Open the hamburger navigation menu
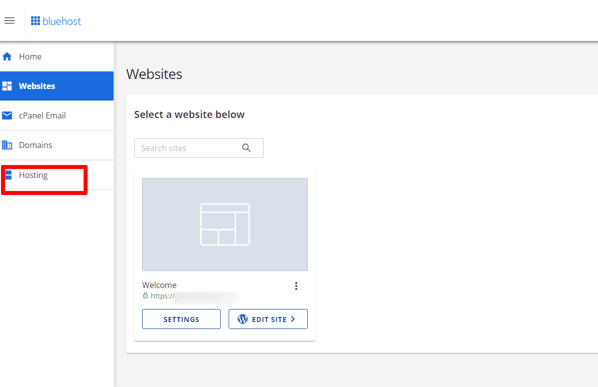Image resolution: width=598 pixels, height=387 pixels. click(x=10, y=21)
